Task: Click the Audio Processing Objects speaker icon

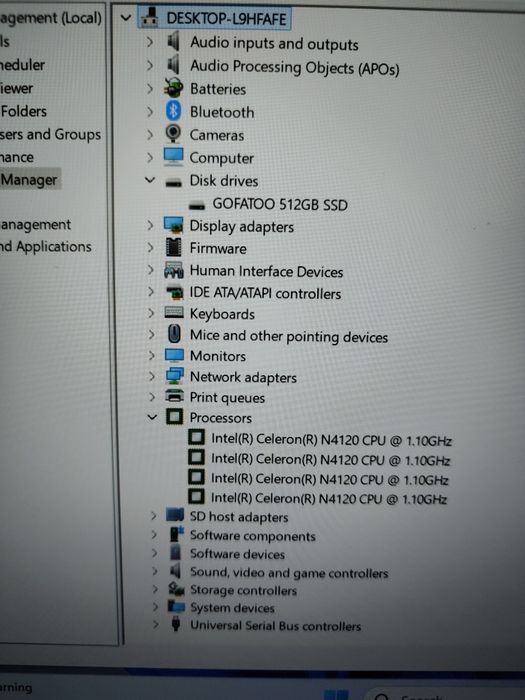Action: tap(173, 65)
